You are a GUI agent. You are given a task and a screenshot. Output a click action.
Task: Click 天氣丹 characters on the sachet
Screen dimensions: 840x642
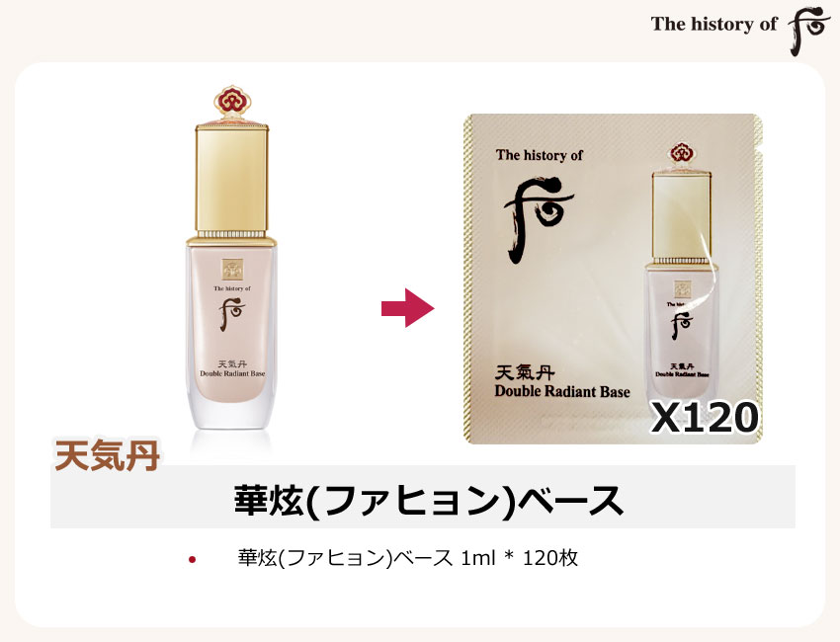click(524, 372)
